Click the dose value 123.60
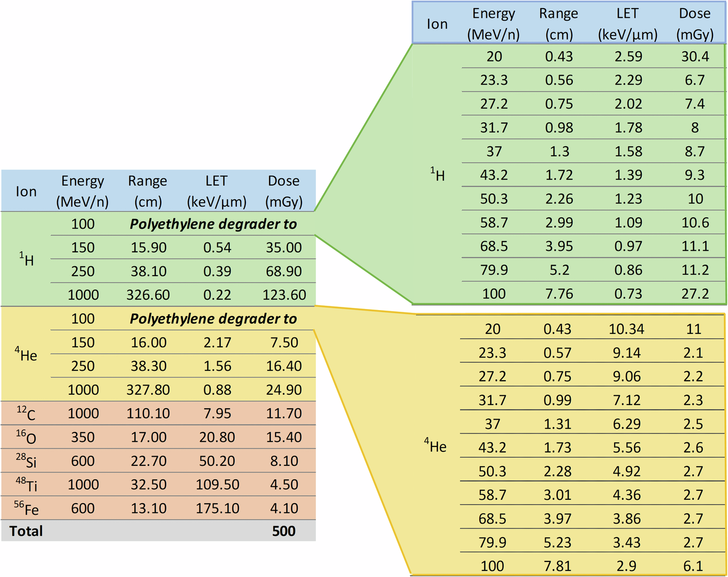This screenshot has width=728, height=577. click(x=284, y=295)
